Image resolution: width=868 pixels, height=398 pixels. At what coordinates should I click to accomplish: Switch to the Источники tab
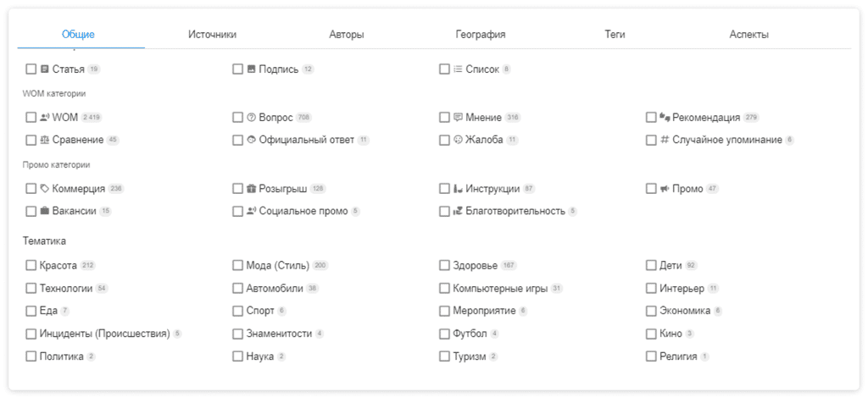(x=213, y=34)
